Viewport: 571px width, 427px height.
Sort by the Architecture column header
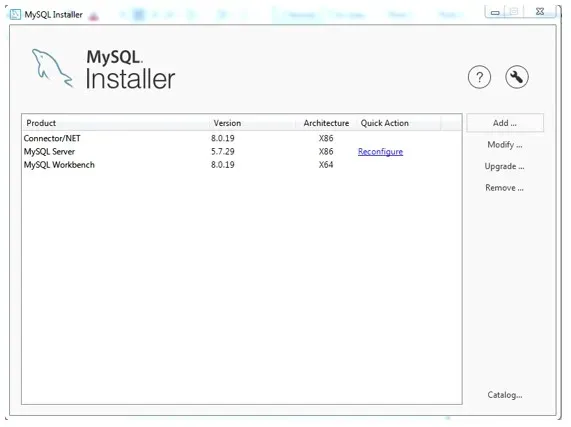(326, 123)
